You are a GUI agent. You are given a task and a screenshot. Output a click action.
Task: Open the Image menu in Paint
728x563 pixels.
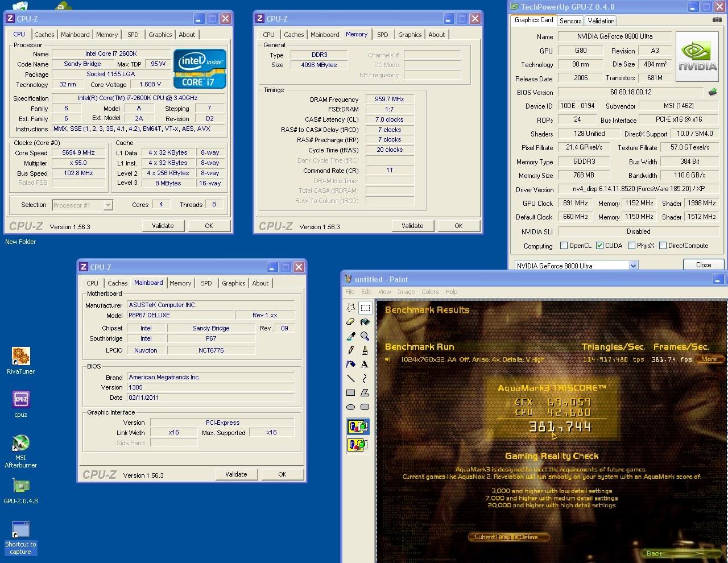(406, 292)
